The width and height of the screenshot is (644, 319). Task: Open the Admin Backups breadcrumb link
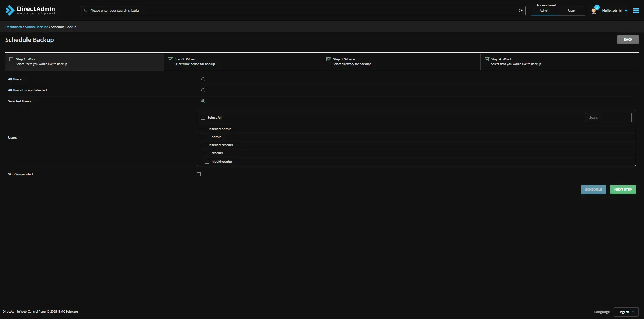coord(36,27)
